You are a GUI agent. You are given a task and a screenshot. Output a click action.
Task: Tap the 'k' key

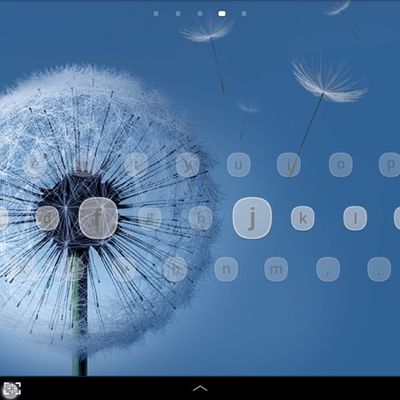(303, 218)
